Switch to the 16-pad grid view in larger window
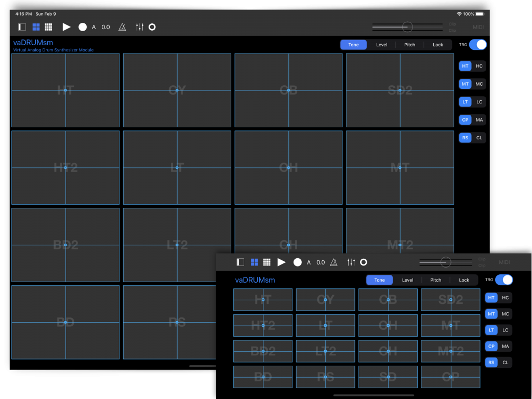This screenshot has width=532, height=399. click(x=48, y=27)
